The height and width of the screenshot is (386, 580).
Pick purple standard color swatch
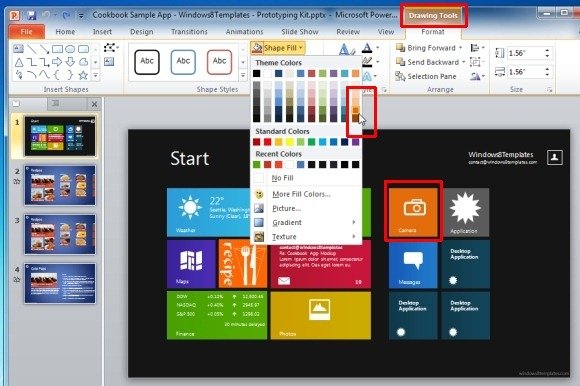pyautogui.click(x=355, y=142)
